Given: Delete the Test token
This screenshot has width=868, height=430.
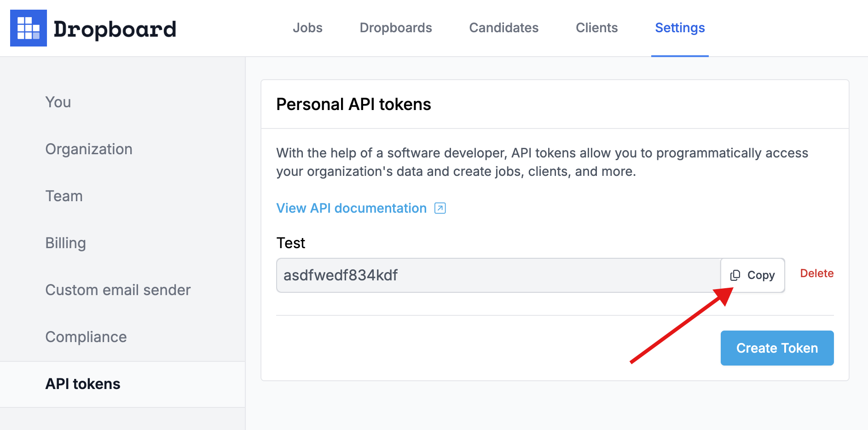Looking at the screenshot, I should pyautogui.click(x=817, y=273).
